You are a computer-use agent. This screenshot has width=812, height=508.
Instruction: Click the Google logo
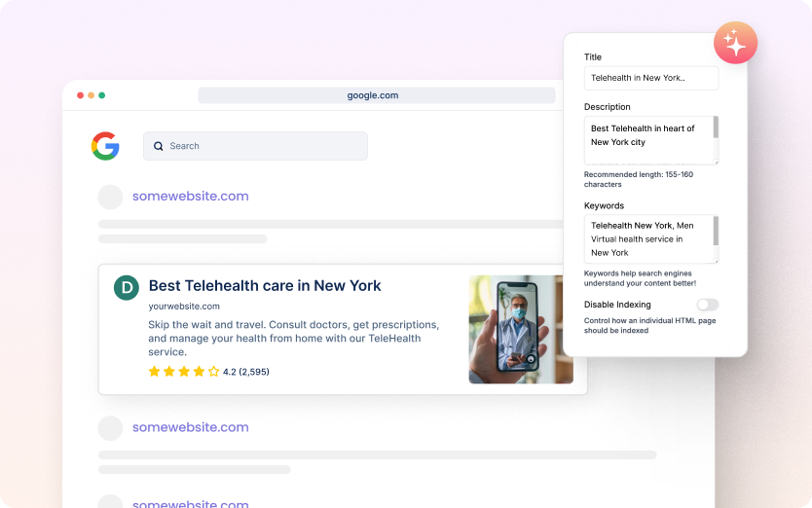[x=106, y=146]
